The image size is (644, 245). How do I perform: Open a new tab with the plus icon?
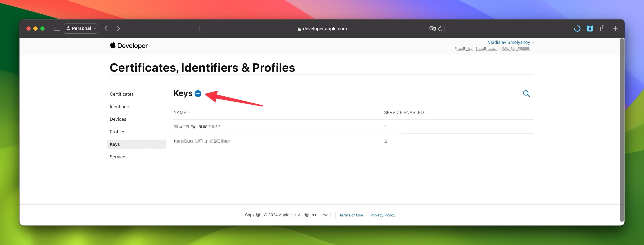[x=615, y=29]
